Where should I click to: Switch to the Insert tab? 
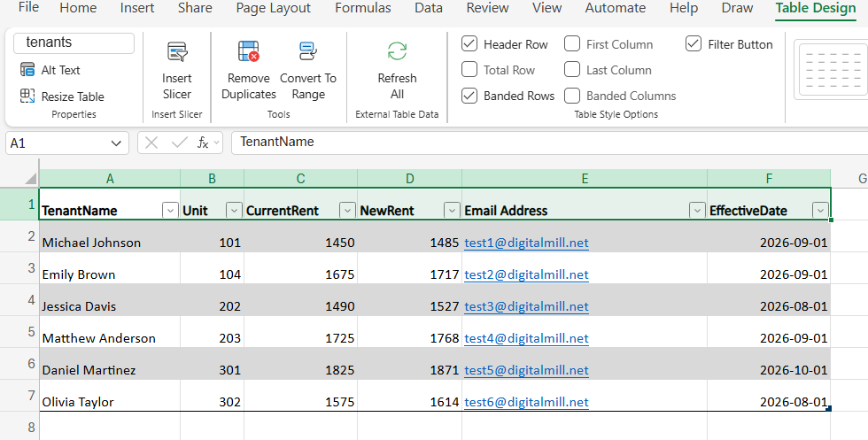[137, 8]
